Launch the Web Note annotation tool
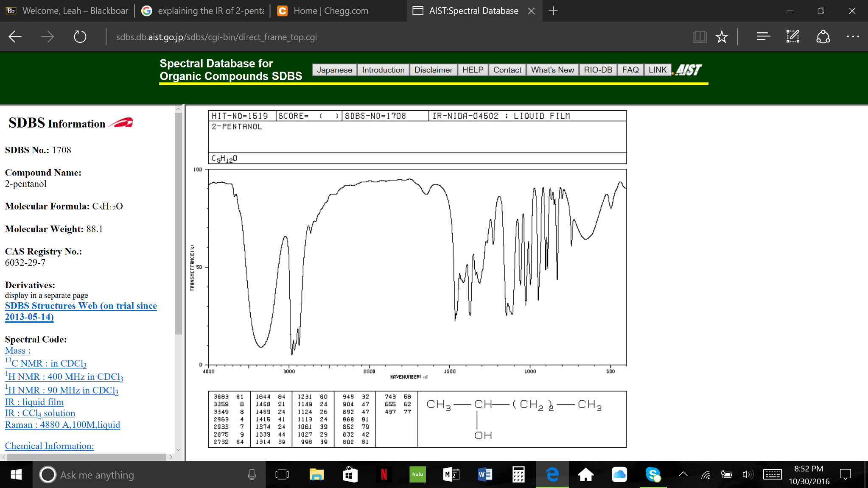Image resolution: width=868 pixels, height=488 pixels. pyautogui.click(x=792, y=37)
